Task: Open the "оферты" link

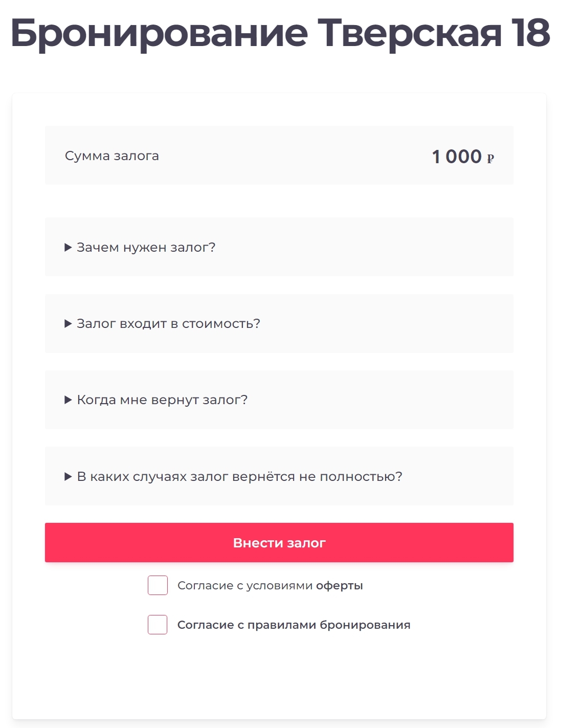Action: click(x=339, y=586)
